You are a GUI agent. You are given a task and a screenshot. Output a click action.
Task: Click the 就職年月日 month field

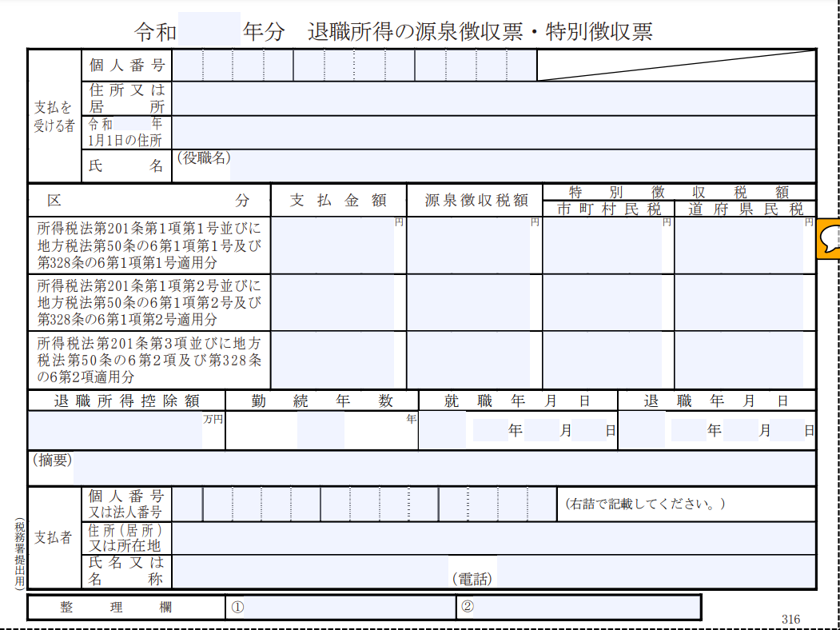click(541, 430)
